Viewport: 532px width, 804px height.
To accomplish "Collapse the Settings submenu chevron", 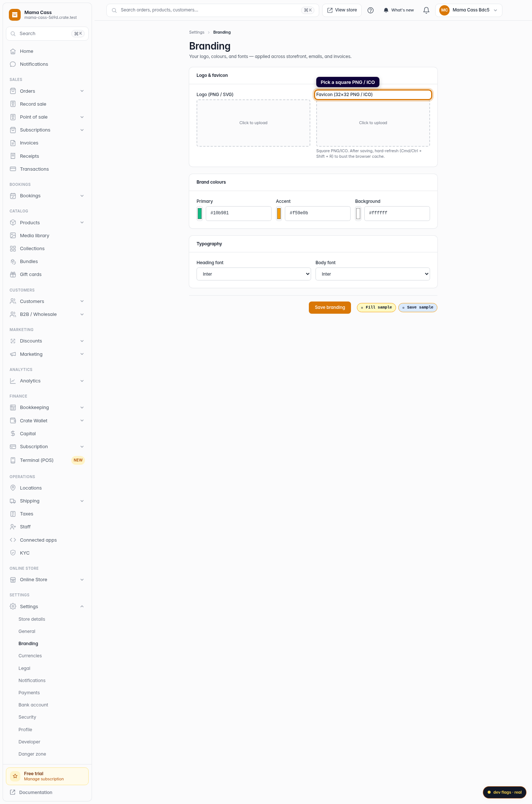I will [82, 606].
